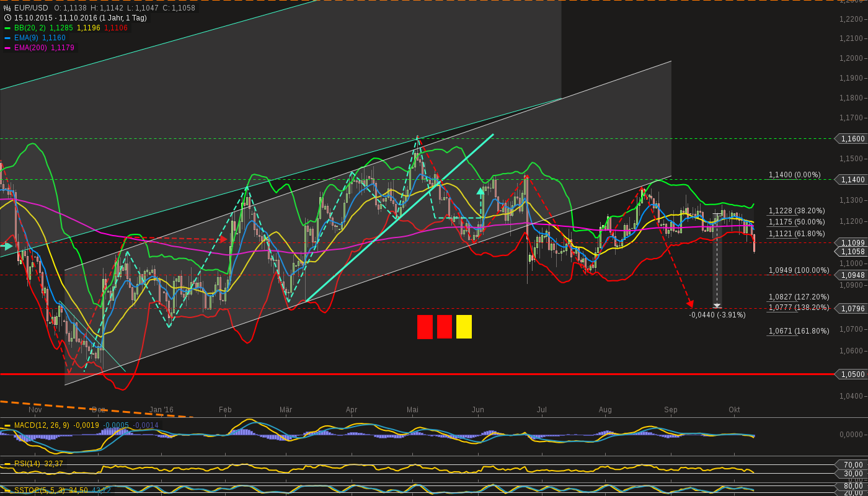Click the 1,2100 value on the price scale
The width and height of the screenshot is (868, 496).
pyautogui.click(x=851, y=38)
